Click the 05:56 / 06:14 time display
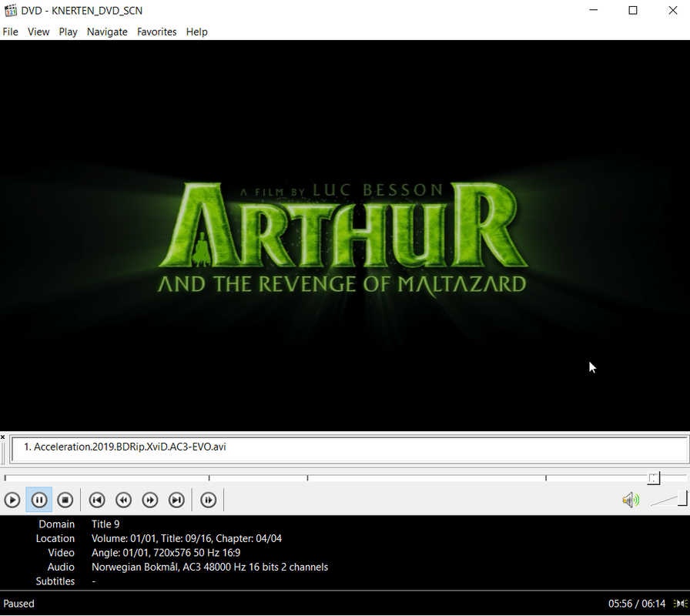 pyautogui.click(x=637, y=604)
